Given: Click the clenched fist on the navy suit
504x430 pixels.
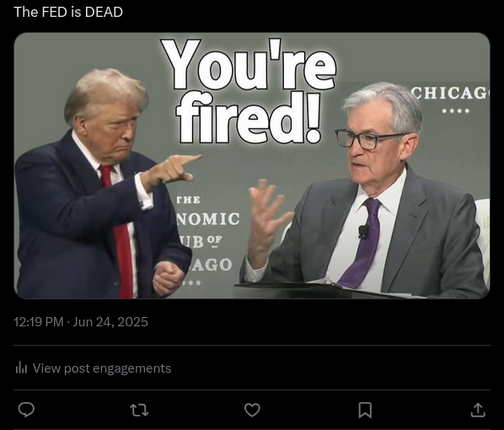Looking at the screenshot, I should pyautogui.click(x=169, y=278).
